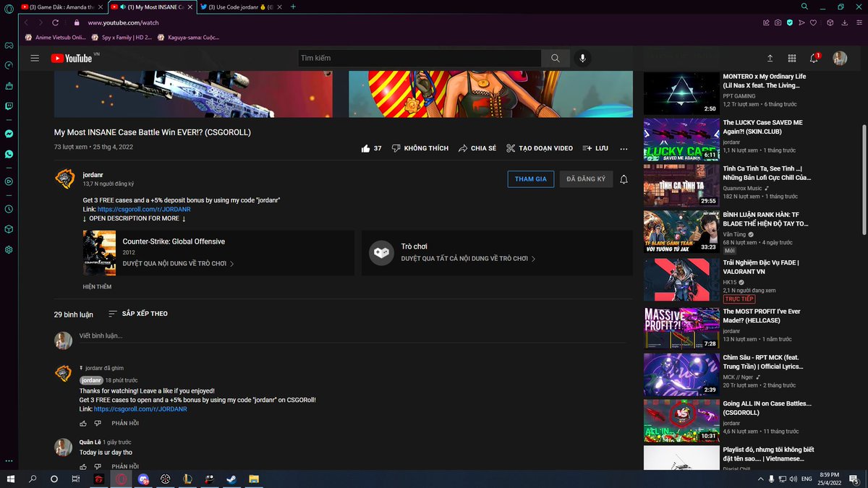Open Anime Vietsub bookmark
The image size is (868, 488).
[x=54, y=37]
